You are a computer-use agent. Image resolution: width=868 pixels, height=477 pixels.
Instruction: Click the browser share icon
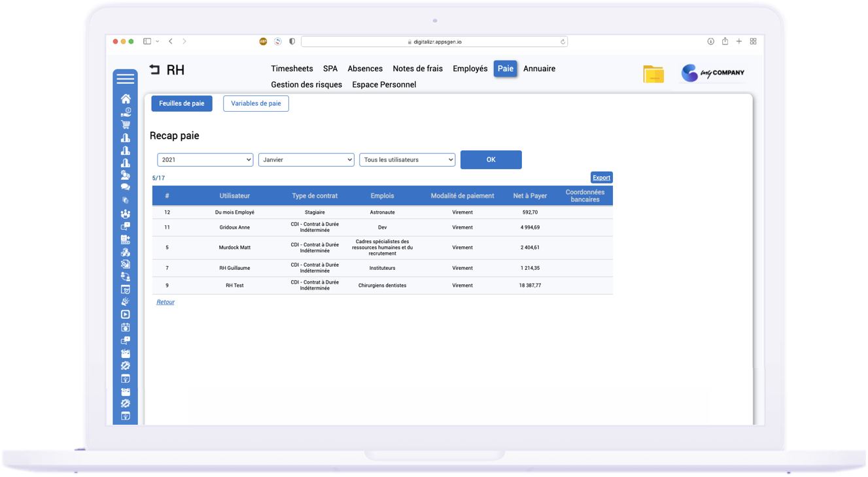coord(725,41)
